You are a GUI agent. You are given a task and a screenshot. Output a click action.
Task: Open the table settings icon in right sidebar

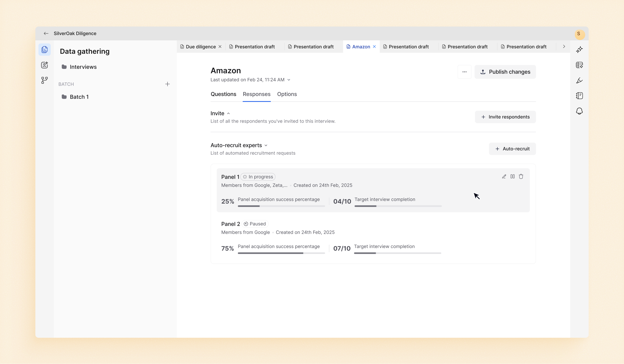tap(579, 65)
